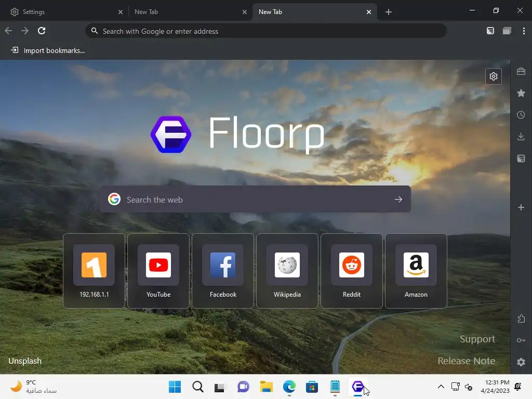Open Passwords key icon in sidebar
The height and width of the screenshot is (399, 532).
[521, 340]
